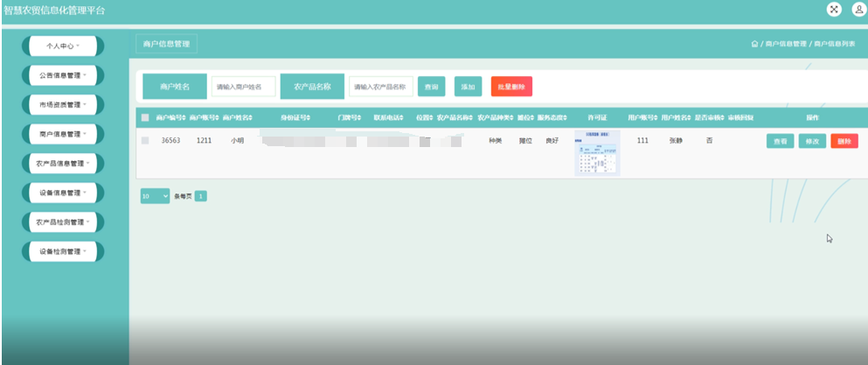Open the rows-per-page dropdown showing 10
Viewport: 868px width, 365px height.
pyautogui.click(x=155, y=196)
